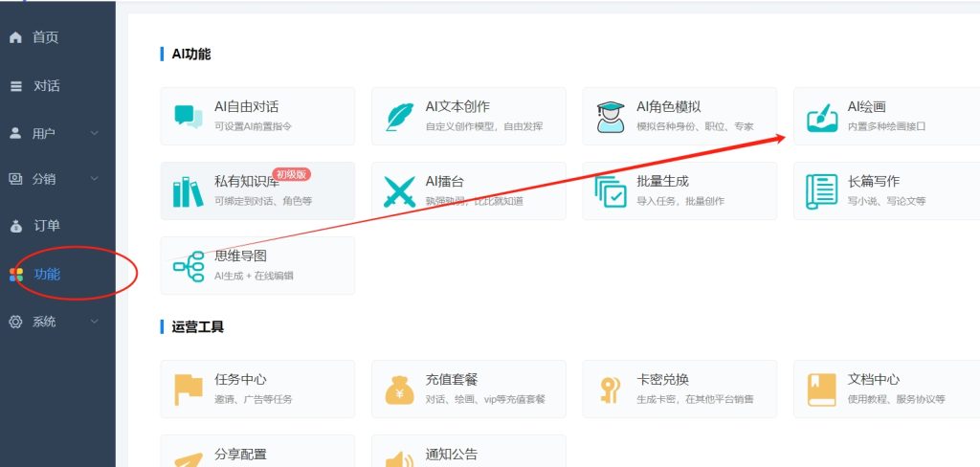Click the 订单 money bag icon

coord(16,226)
